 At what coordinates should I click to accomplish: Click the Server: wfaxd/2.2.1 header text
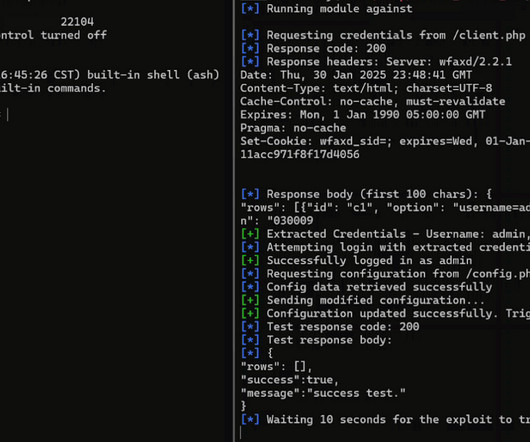[x=449, y=62]
